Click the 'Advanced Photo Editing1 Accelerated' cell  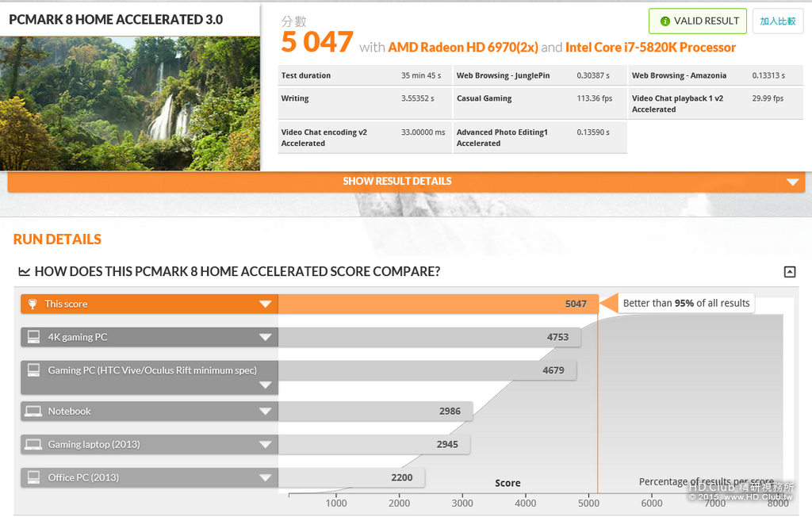click(540, 138)
